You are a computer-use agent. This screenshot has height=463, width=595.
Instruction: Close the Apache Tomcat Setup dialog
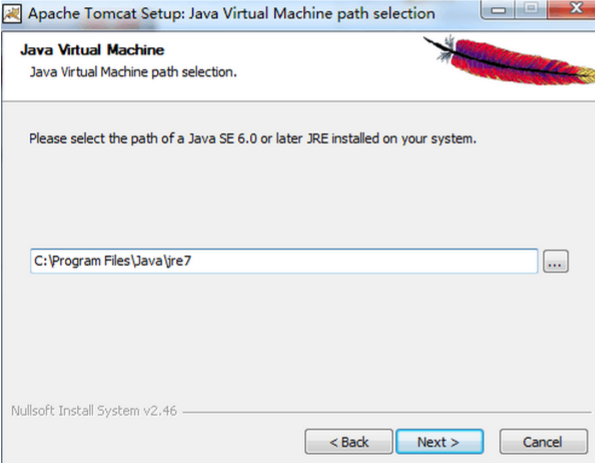coord(572,9)
